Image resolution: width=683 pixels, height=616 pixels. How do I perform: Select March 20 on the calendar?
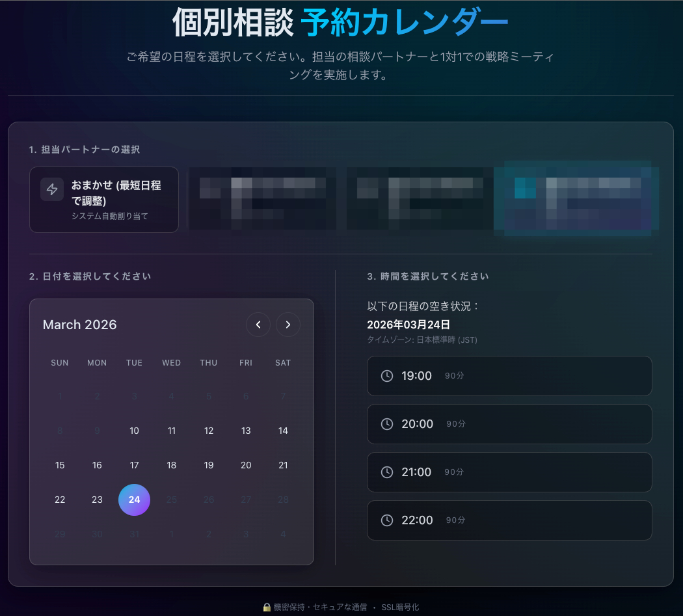pos(246,465)
